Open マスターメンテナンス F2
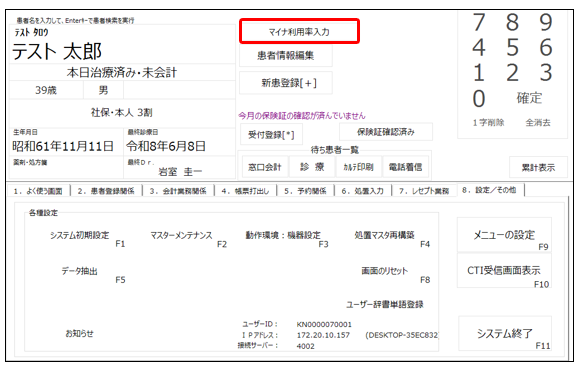The image size is (581, 372). coord(181,235)
